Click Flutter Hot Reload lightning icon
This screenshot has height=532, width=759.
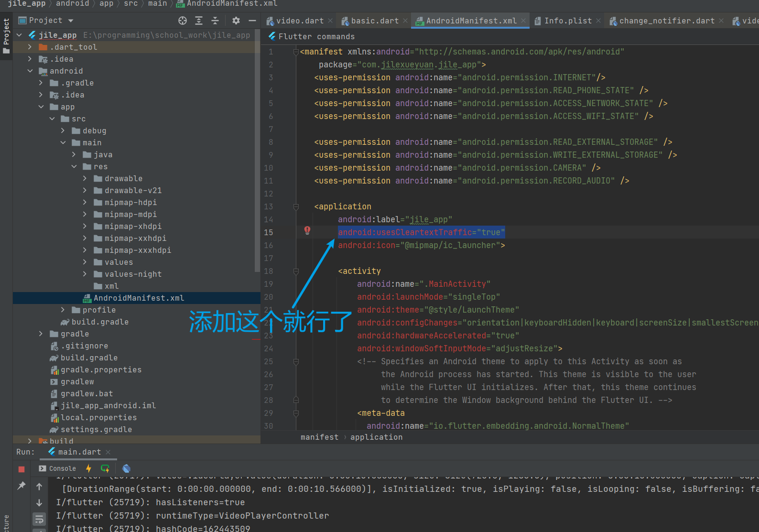(88, 468)
